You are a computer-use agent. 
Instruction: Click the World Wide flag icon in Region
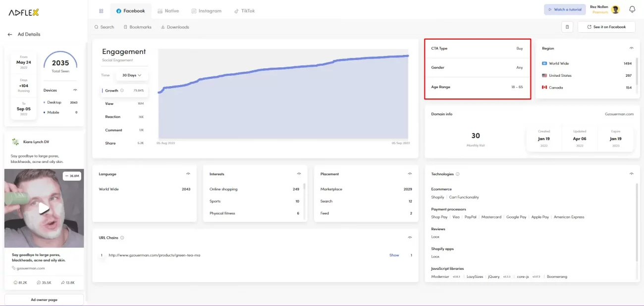coord(544,63)
